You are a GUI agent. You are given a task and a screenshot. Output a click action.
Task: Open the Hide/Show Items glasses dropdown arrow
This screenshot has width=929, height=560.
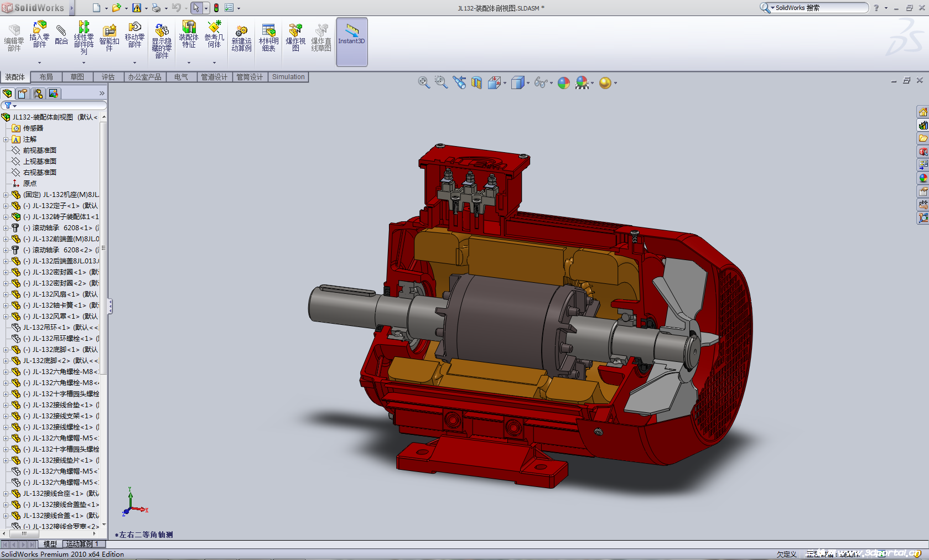tap(551, 84)
